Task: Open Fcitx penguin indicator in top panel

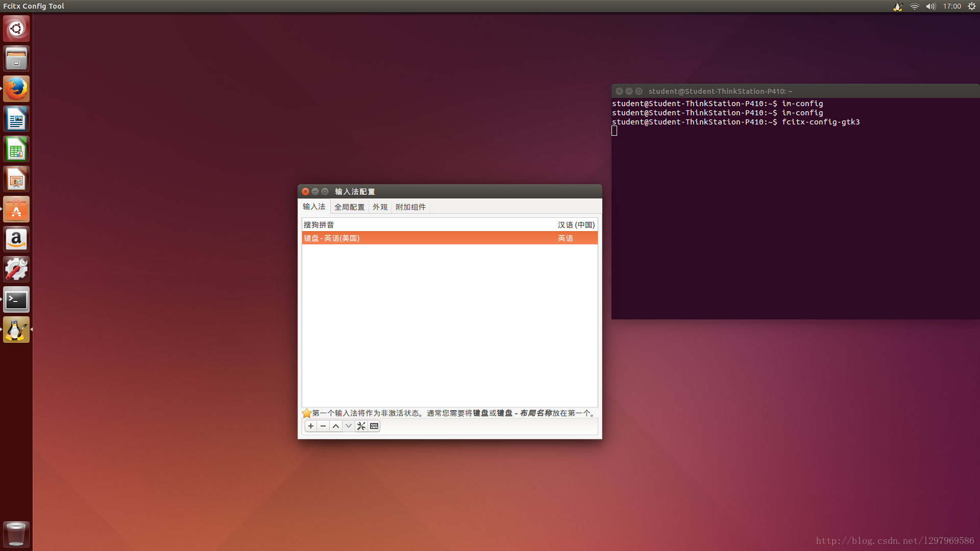Action: coord(898,6)
